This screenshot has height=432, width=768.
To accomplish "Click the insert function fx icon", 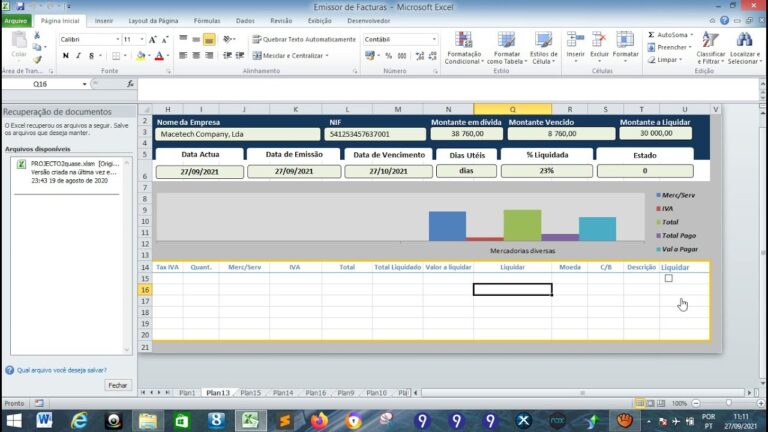I will [130, 84].
